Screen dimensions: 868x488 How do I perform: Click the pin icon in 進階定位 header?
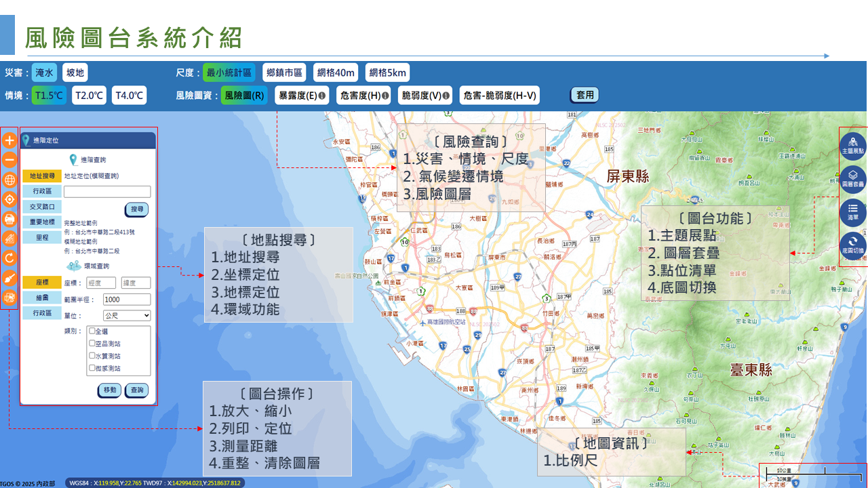26,140
